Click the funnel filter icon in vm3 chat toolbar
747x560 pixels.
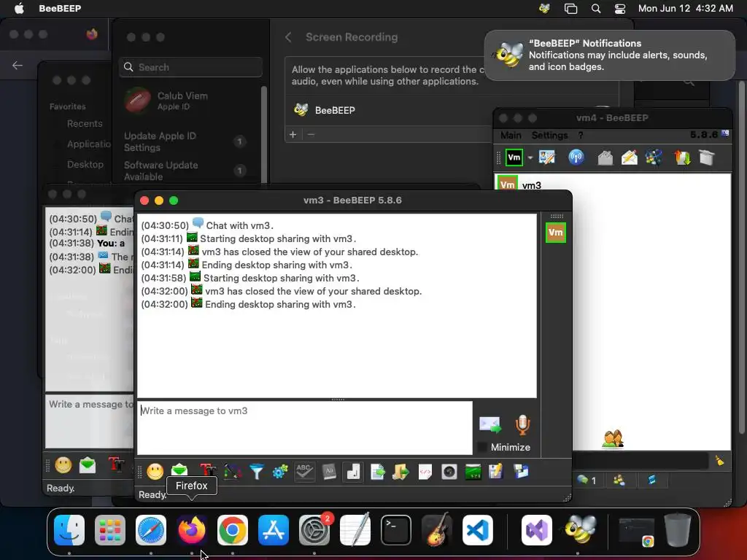[256, 472]
